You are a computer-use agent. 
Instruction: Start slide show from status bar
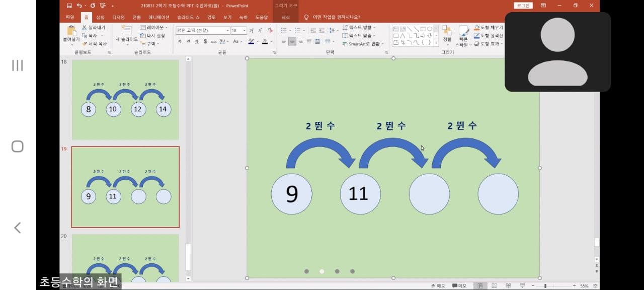[x=522, y=285]
